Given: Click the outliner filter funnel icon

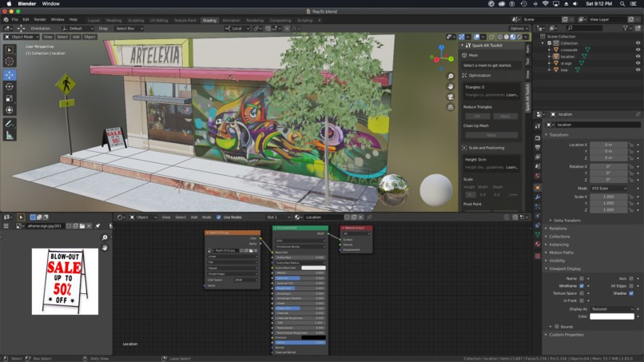Looking at the screenshot, I should coord(625,28).
